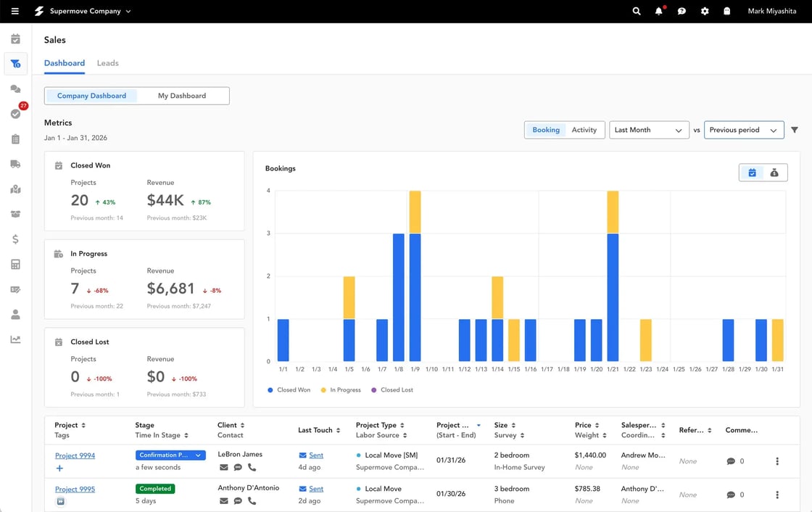Open Previous period comparison dropdown
Viewport: 812px width, 512px height.
point(744,130)
